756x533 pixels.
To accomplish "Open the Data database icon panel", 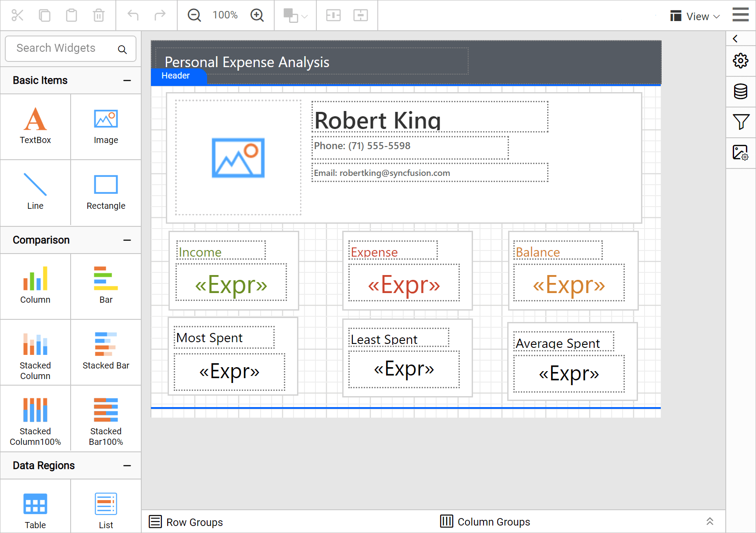I will (x=741, y=92).
